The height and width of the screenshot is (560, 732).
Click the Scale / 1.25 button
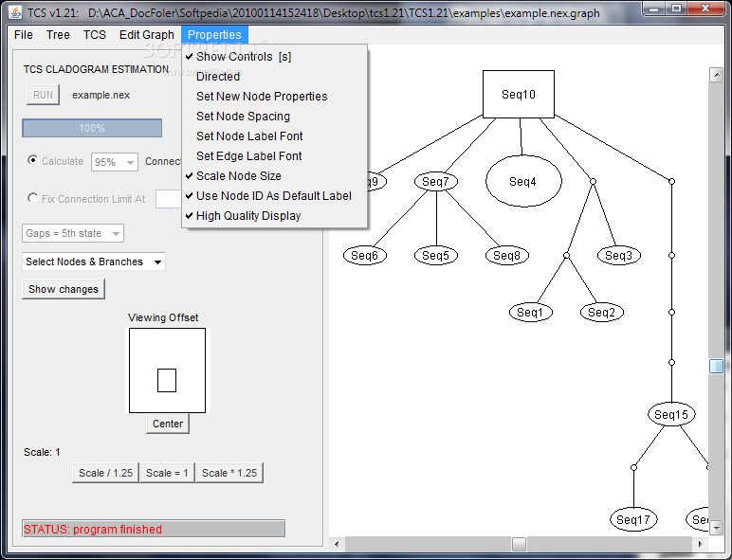tap(105, 473)
